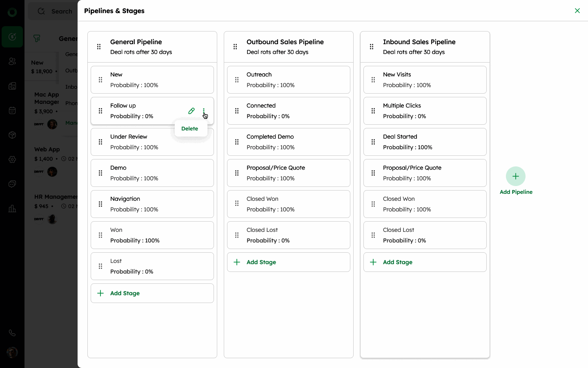The width and height of the screenshot is (588, 368).
Task: Click the three-dot menu on Follow up stage
Action: click(203, 111)
